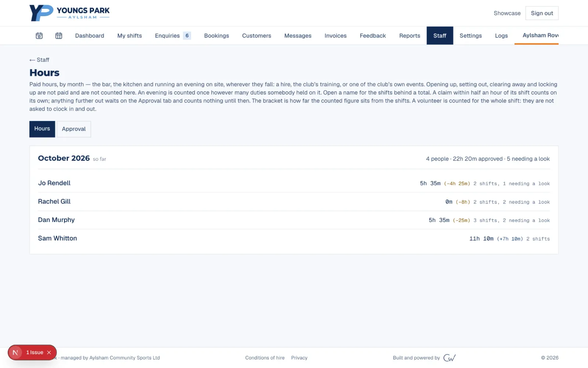Viewport: 588px width, 368px height.
Task: Open Sam Whitton's shifts
Action: coord(294,238)
